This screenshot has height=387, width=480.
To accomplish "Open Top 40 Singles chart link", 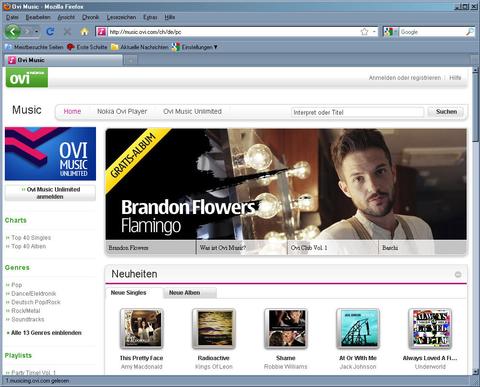I will click(31, 238).
